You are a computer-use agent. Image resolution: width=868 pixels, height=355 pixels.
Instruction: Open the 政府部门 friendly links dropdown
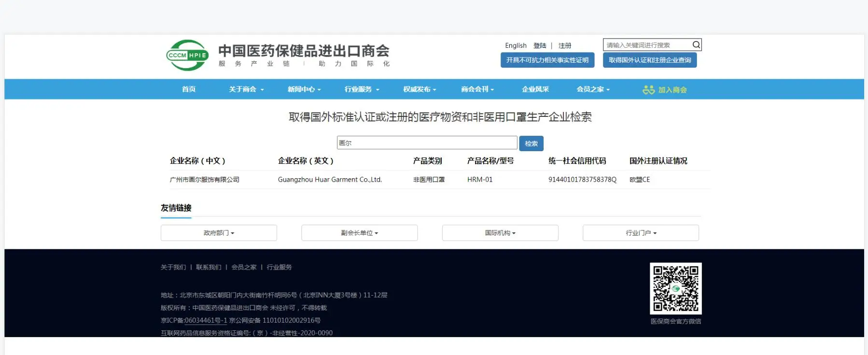[x=219, y=233]
